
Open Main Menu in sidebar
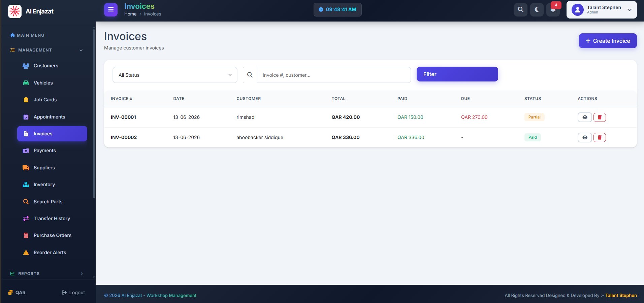[27, 35]
